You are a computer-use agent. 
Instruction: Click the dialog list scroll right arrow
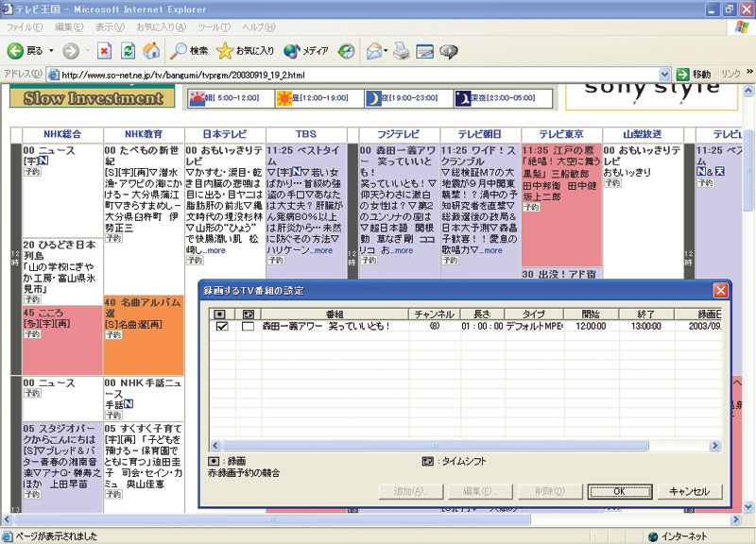715,446
